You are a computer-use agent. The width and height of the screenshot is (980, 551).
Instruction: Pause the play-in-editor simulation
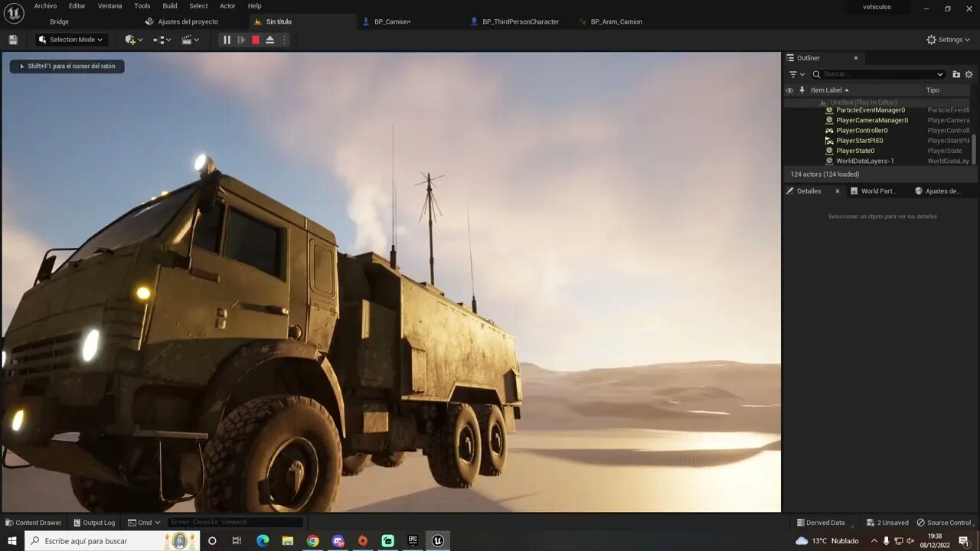(227, 40)
